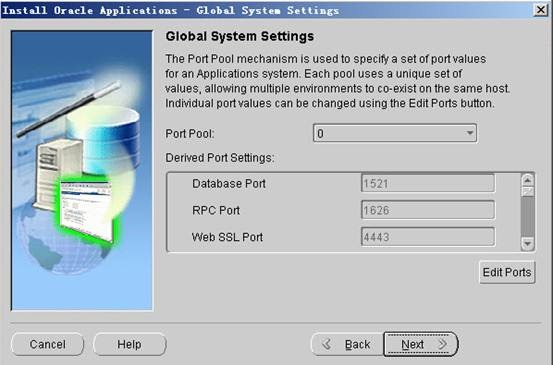
Task: Click the Edit Ports button
Action: [507, 272]
